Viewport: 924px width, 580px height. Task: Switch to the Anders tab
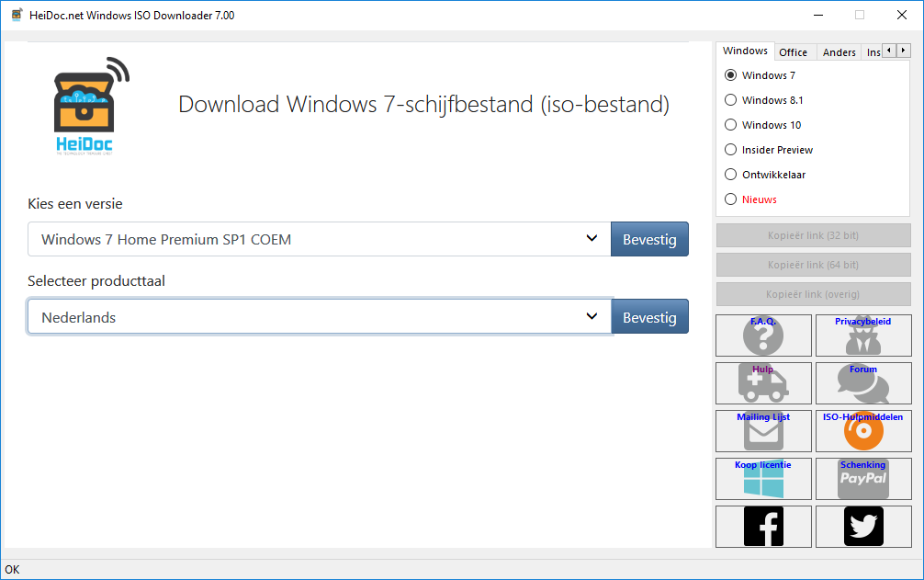click(x=839, y=52)
